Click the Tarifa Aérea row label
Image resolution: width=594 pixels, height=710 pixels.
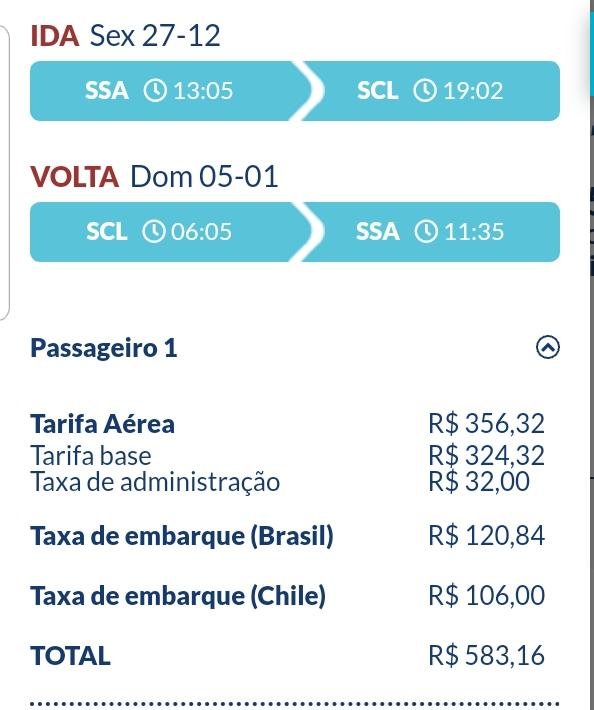point(102,424)
